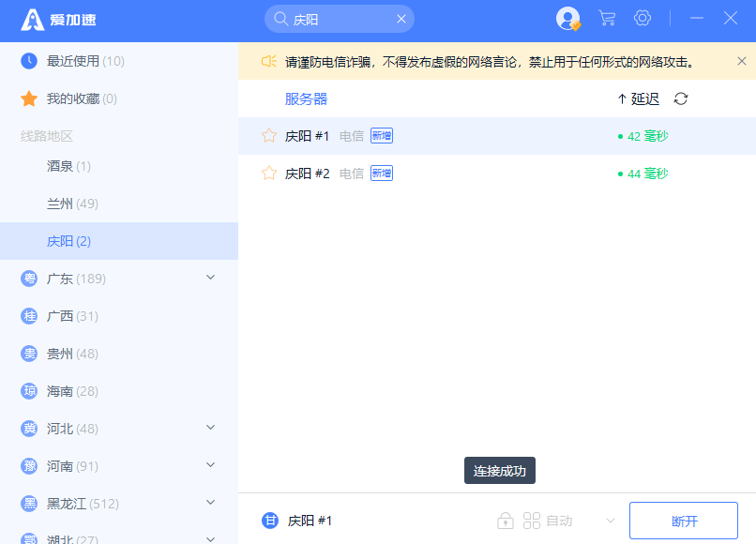
Task: Expand the 黑龙江 province chevron
Action: click(211, 503)
